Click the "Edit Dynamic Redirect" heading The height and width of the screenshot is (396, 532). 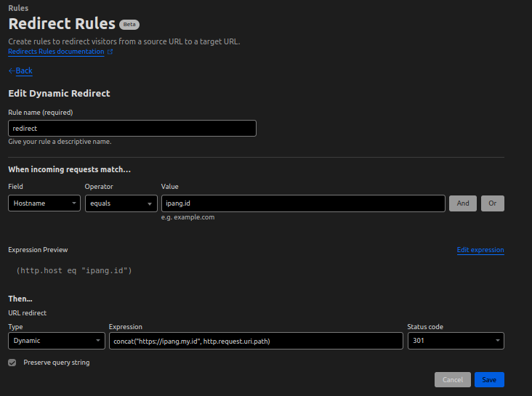pos(59,93)
